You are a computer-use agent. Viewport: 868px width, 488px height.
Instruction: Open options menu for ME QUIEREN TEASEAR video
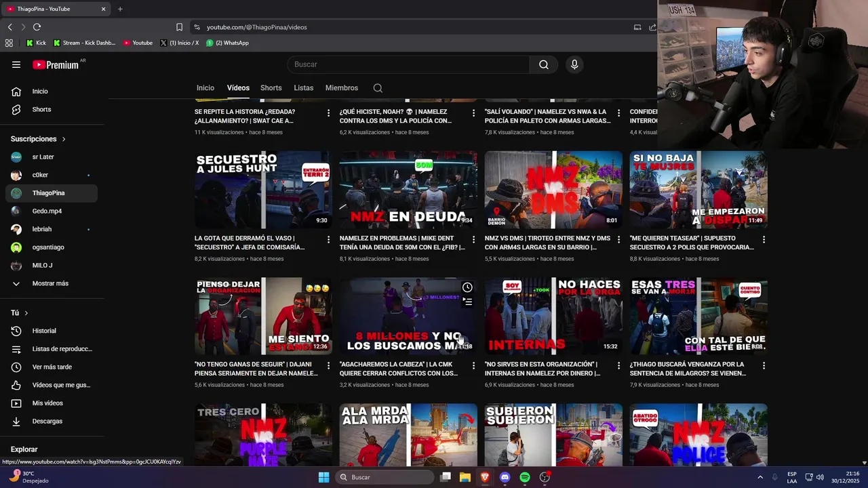coord(764,239)
